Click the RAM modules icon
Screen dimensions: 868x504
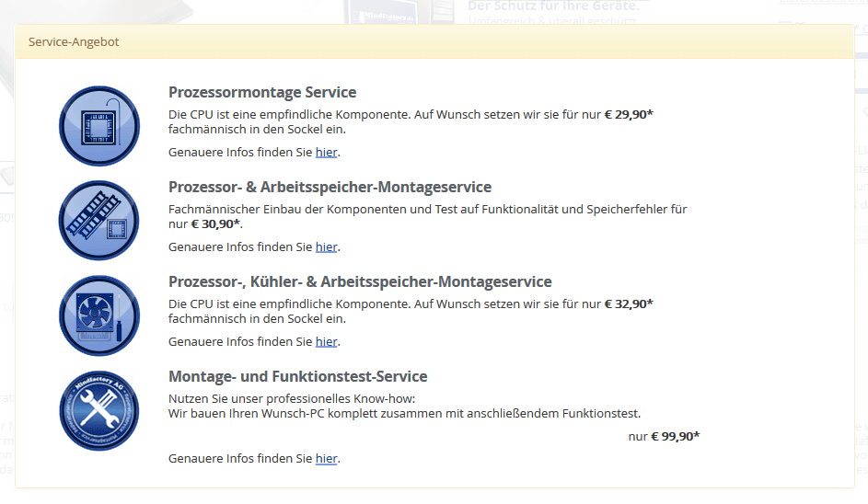(98, 221)
